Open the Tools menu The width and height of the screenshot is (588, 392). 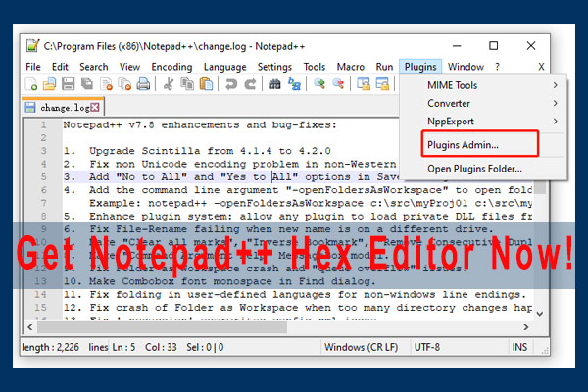coord(315,67)
